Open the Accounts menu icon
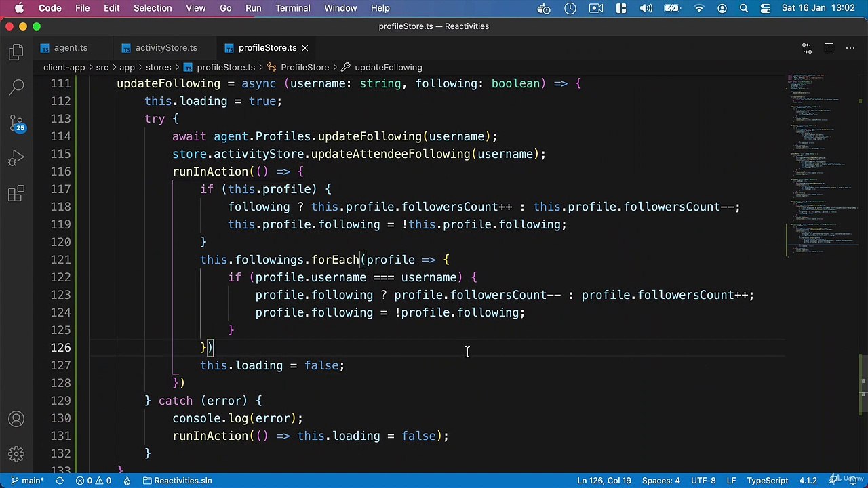 tap(16, 419)
